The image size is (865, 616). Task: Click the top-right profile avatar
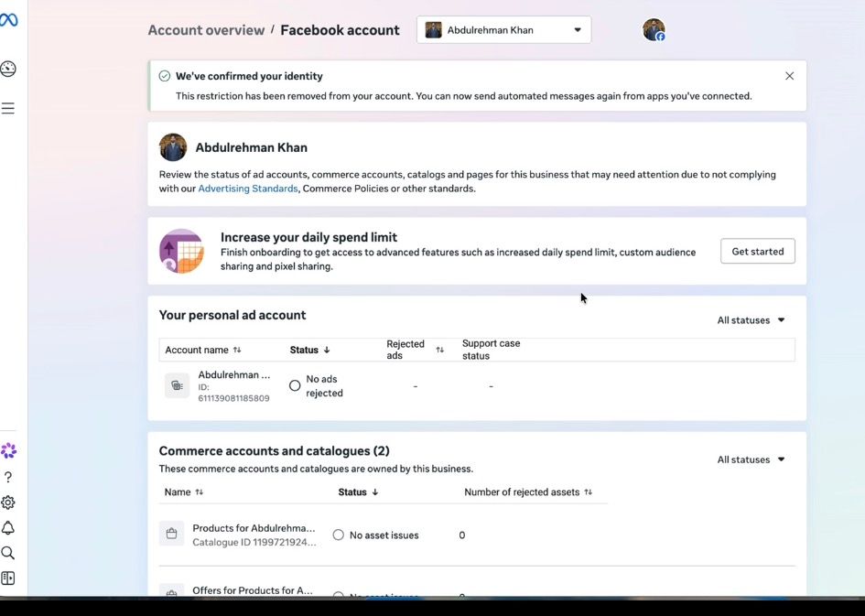(654, 30)
